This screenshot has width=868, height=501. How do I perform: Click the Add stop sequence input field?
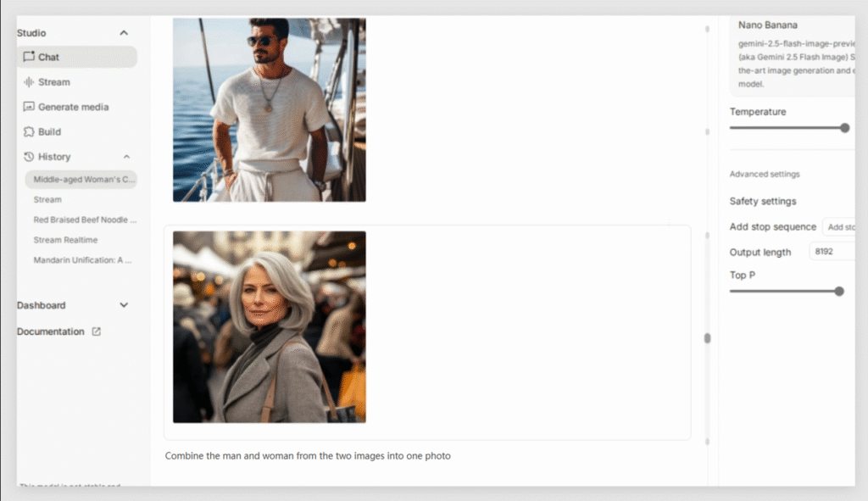pyautogui.click(x=839, y=227)
